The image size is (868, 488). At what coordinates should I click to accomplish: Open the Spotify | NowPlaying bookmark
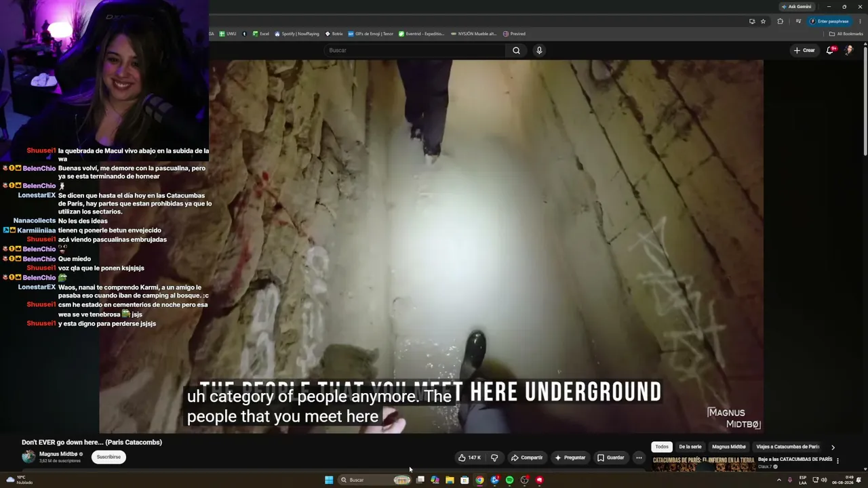point(297,34)
